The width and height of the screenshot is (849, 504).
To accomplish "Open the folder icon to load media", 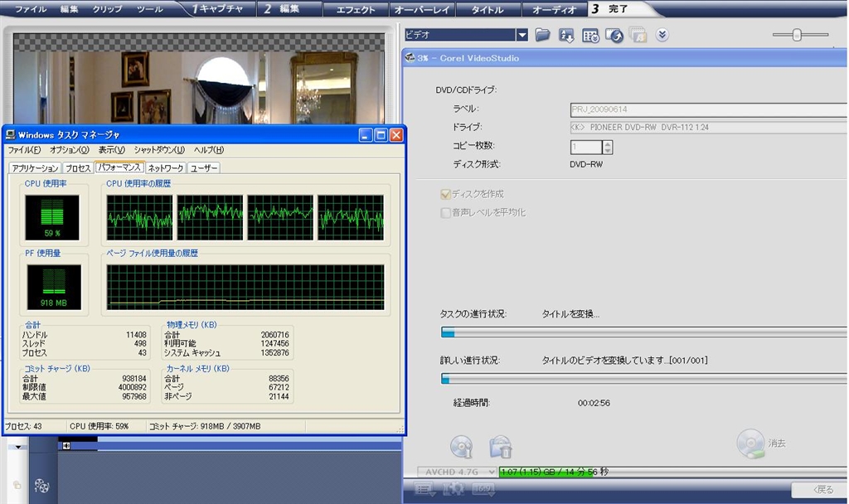I will [542, 35].
